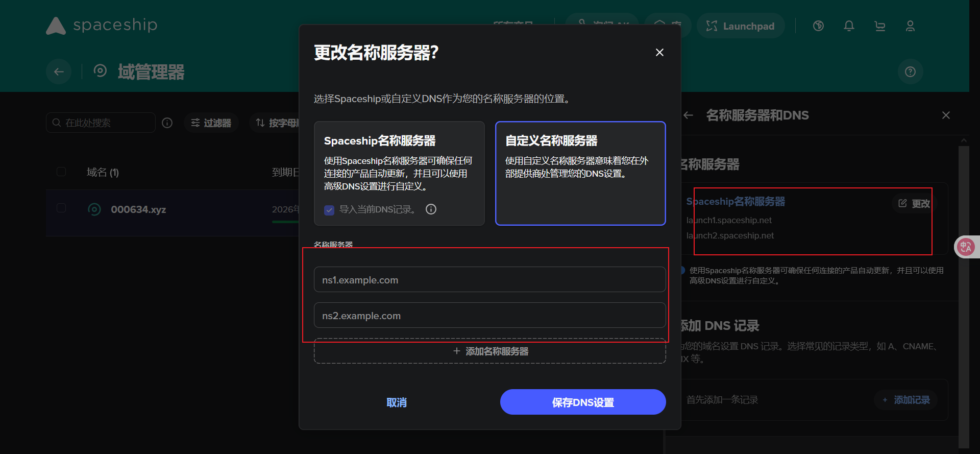Open the user account profile icon
Viewport: 980px width, 454px height.
910,26
